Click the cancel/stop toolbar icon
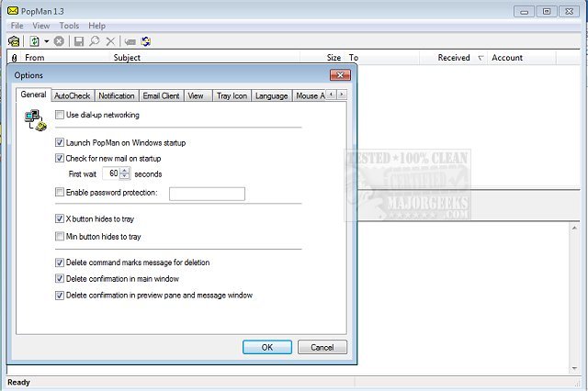This screenshot has height=391, width=588. (x=59, y=41)
